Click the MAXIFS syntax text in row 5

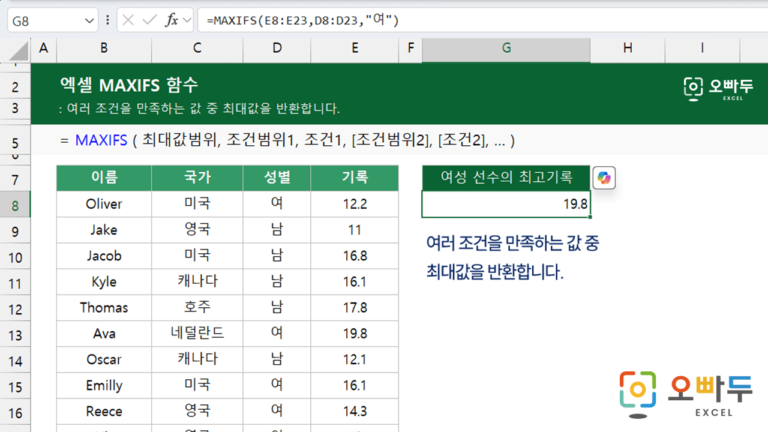click(287, 141)
